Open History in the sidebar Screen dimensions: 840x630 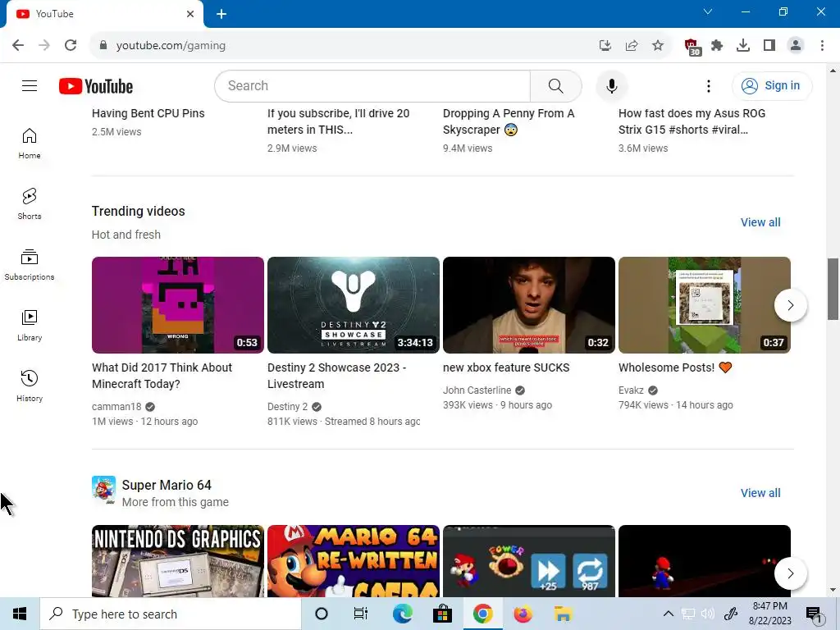tap(30, 386)
